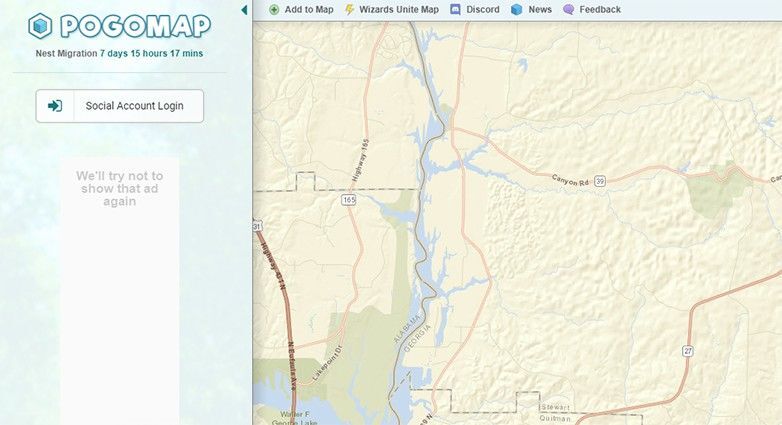This screenshot has height=425, width=782.
Task: Click the login arrow icon in Social Account Login
Action: (55, 106)
